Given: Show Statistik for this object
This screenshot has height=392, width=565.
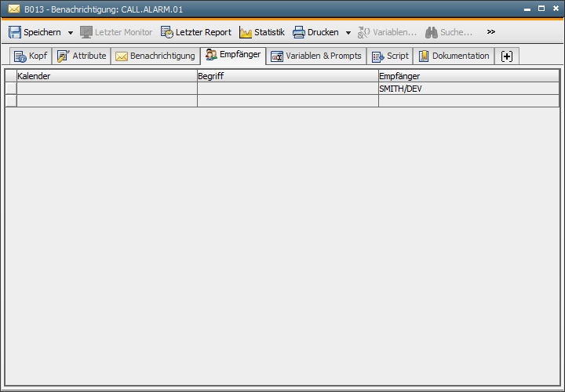Looking at the screenshot, I should pyautogui.click(x=262, y=32).
